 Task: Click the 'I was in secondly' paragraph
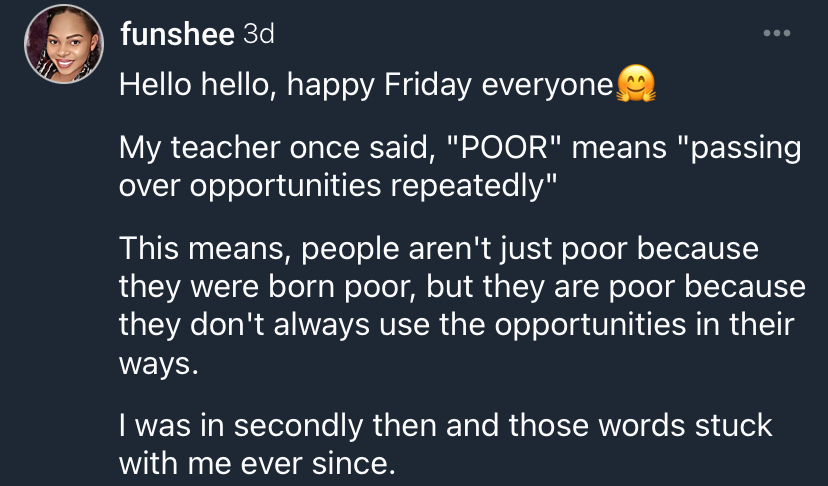(x=446, y=444)
